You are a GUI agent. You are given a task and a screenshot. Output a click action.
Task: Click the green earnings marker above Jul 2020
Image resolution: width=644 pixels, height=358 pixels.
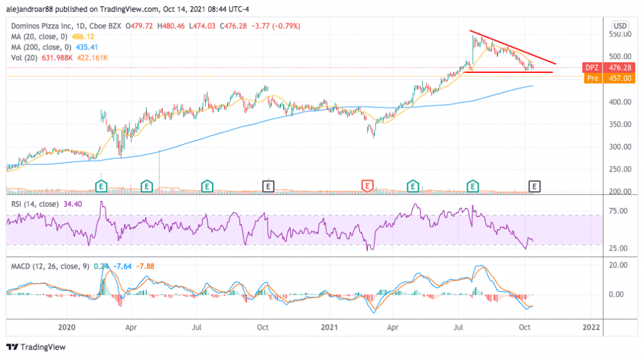coord(207,187)
